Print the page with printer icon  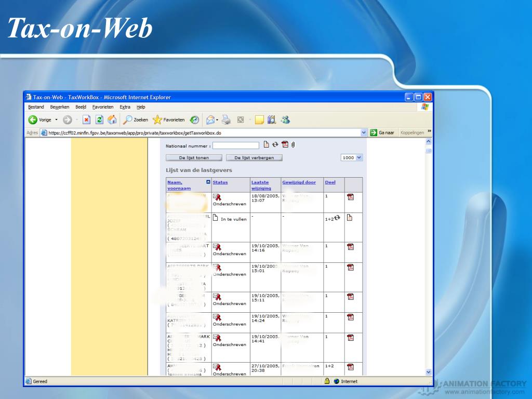[227, 120]
